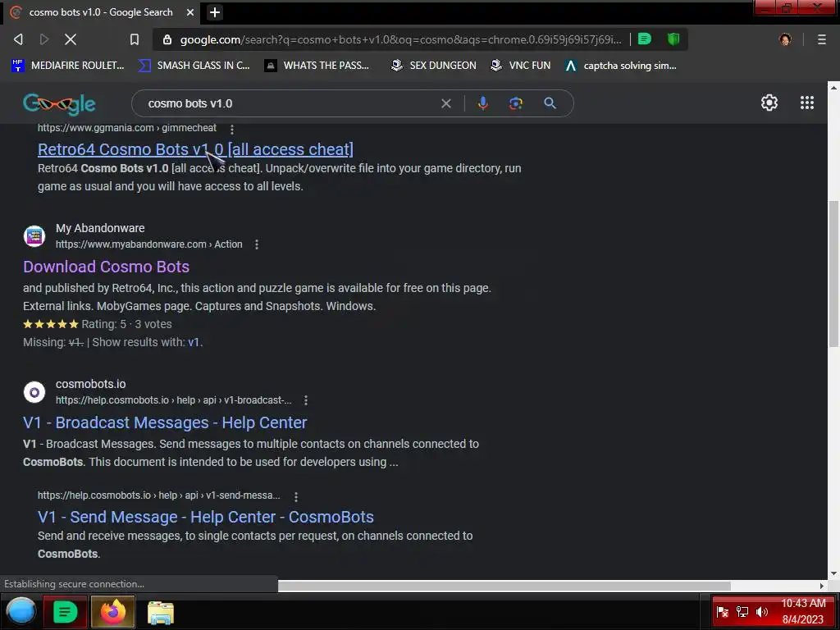The height and width of the screenshot is (630, 840).
Task: Click the scroll down arrow
Action: pos(833,573)
